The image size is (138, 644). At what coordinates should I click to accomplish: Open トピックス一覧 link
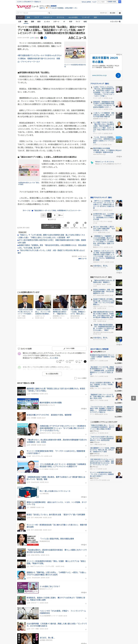point(115,21)
